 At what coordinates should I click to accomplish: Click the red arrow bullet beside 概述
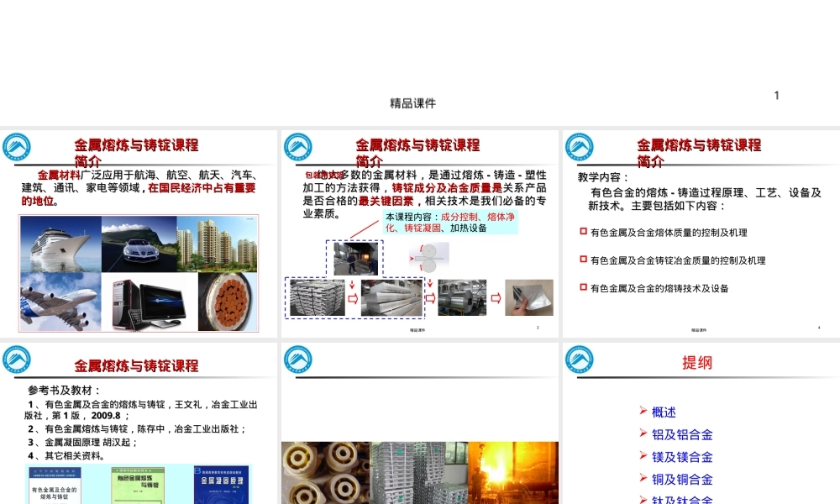click(643, 411)
